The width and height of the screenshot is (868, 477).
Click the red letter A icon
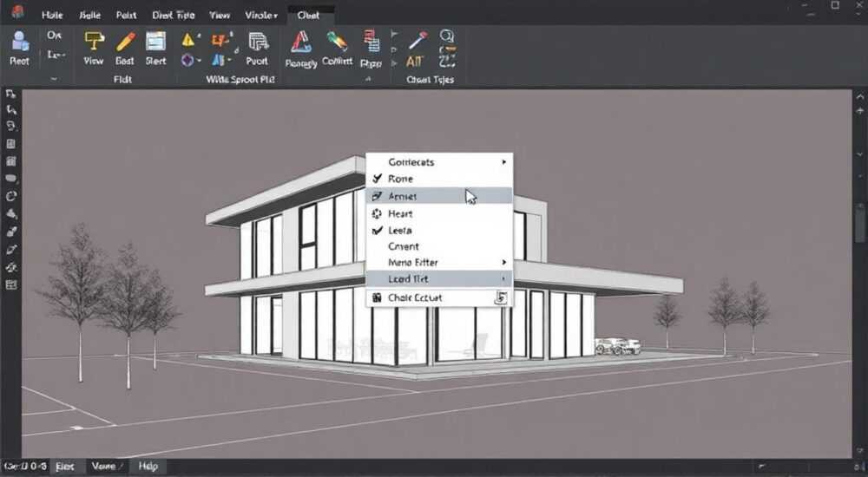coord(300,42)
